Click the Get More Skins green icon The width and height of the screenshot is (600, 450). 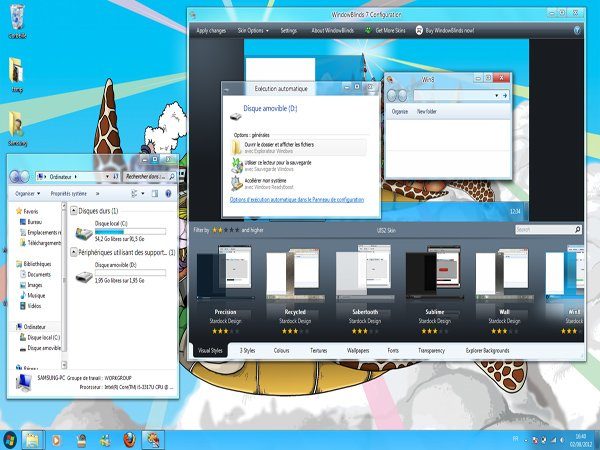(368, 30)
